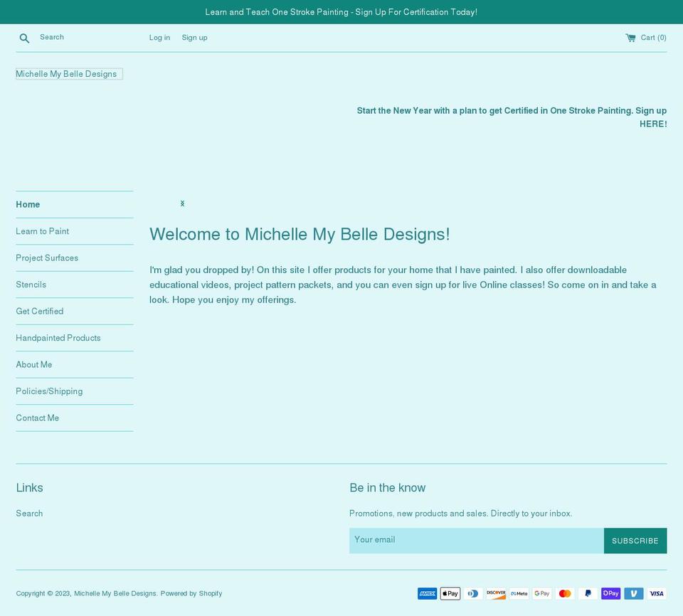Click the Visa payment icon
The image size is (683, 616).
(657, 593)
